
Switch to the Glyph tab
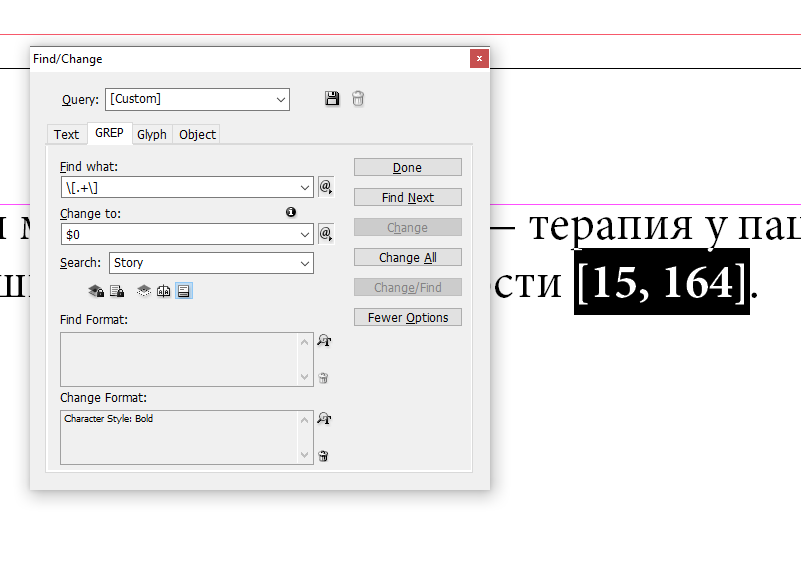pos(152,134)
